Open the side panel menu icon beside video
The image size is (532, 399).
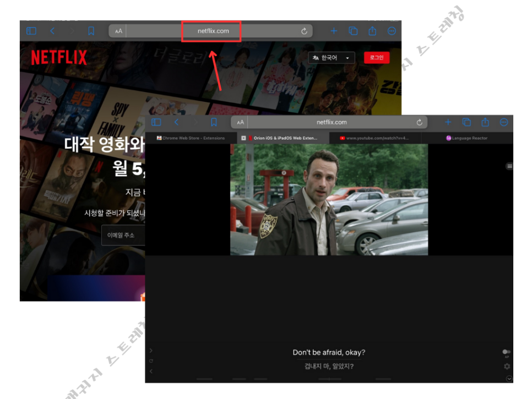pyautogui.click(x=509, y=166)
